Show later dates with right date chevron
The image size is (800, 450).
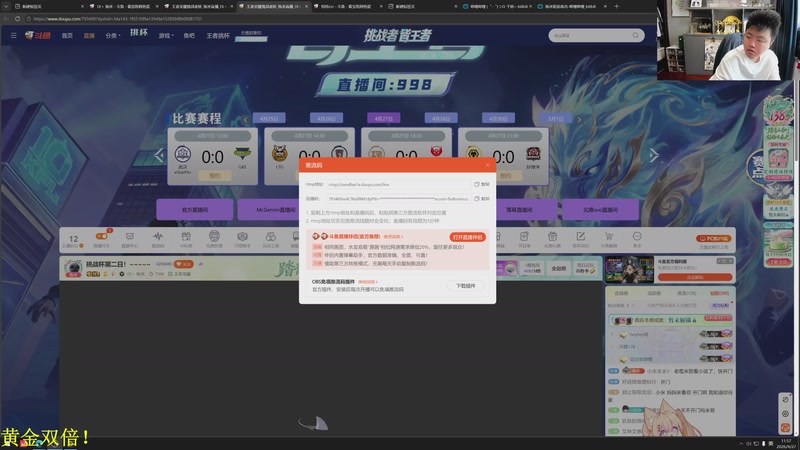[x=579, y=119]
